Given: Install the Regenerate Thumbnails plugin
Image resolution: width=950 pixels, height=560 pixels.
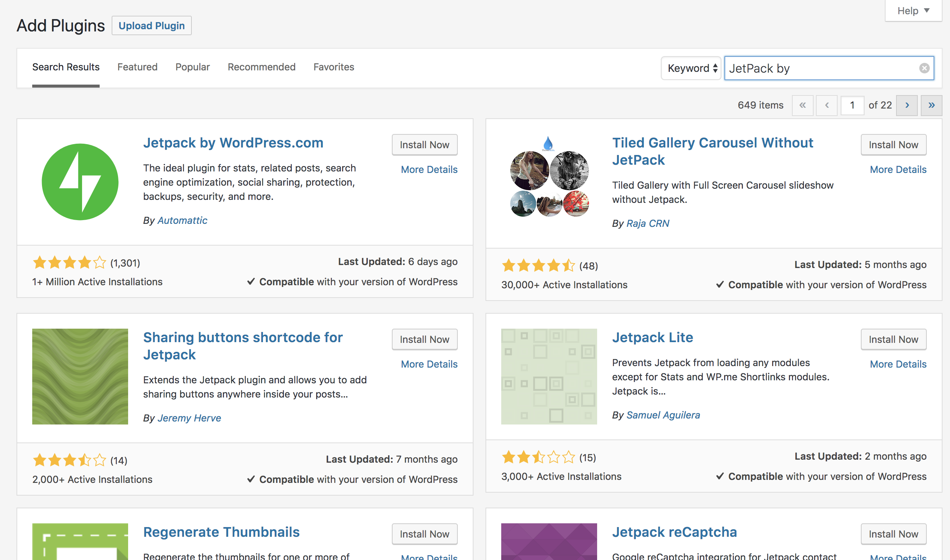Looking at the screenshot, I should pos(424,534).
